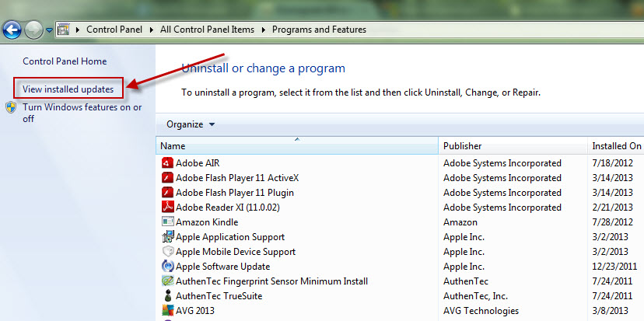The width and height of the screenshot is (644, 321).
Task: Click the 3/8/2013 install date
Action: click(611, 311)
